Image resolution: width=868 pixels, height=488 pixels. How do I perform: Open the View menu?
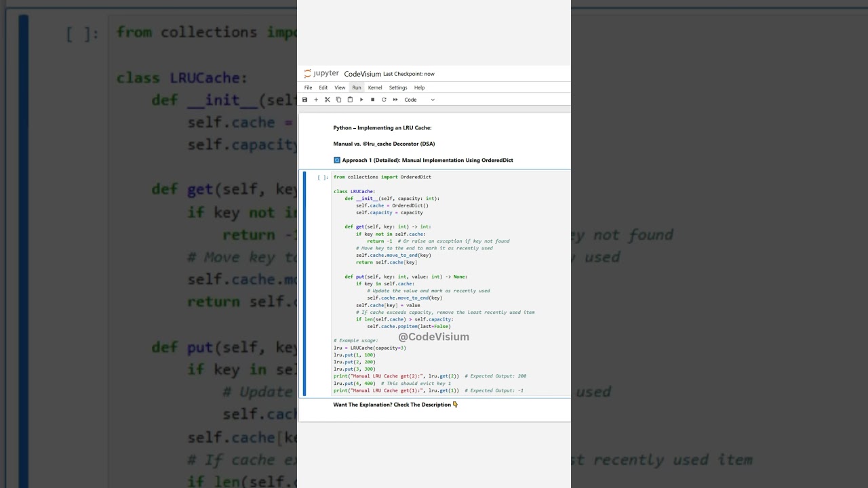click(x=340, y=87)
